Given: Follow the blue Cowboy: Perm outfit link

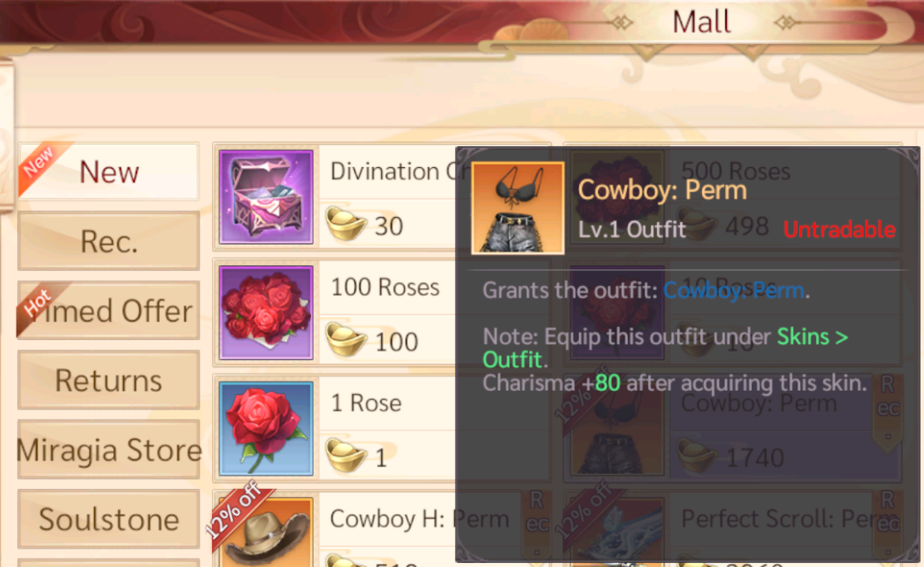Looking at the screenshot, I should pyautogui.click(x=734, y=289).
